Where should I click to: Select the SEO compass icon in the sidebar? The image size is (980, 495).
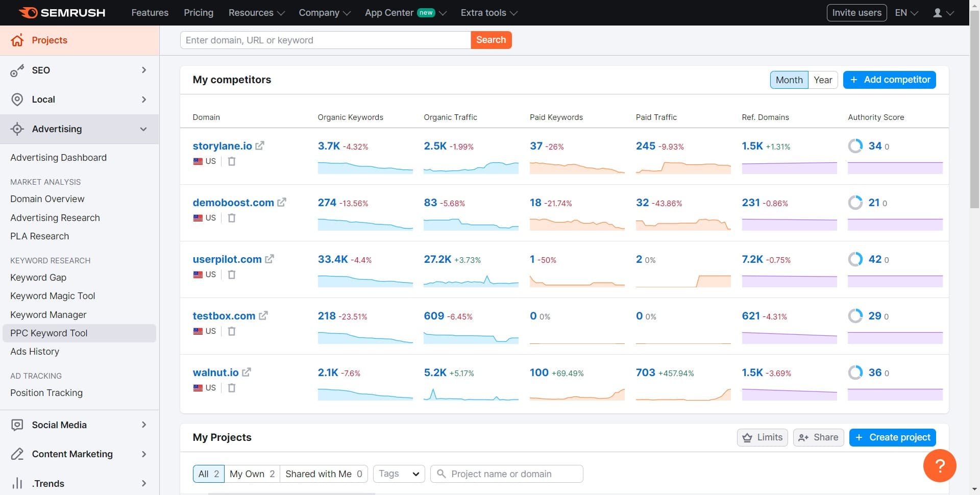pos(17,70)
